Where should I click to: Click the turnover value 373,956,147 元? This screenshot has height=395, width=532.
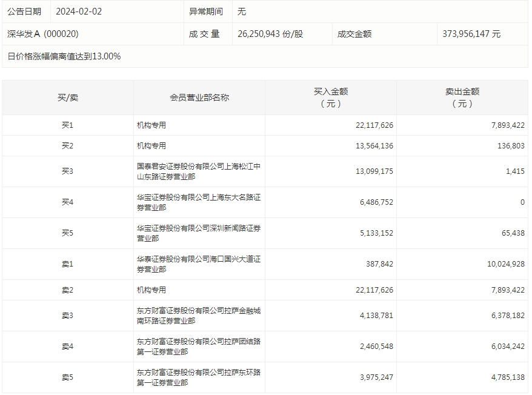(471, 34)
